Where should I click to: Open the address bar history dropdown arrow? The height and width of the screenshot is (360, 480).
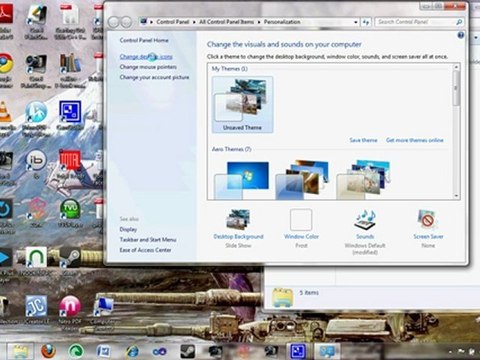[356, 22]
